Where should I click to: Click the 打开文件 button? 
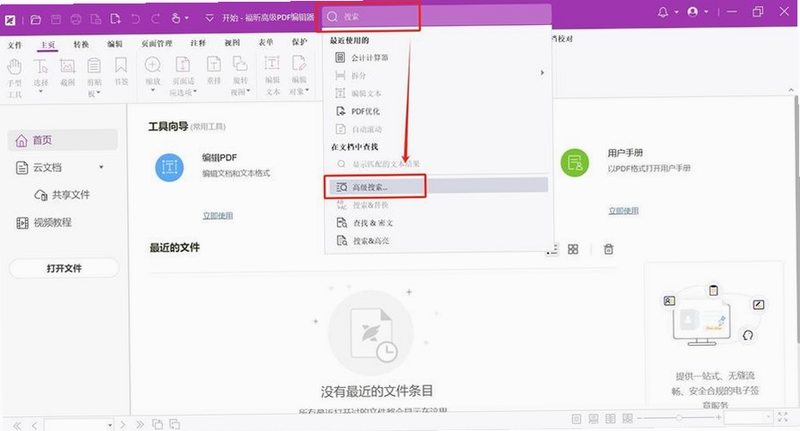[x=64, y=268]
